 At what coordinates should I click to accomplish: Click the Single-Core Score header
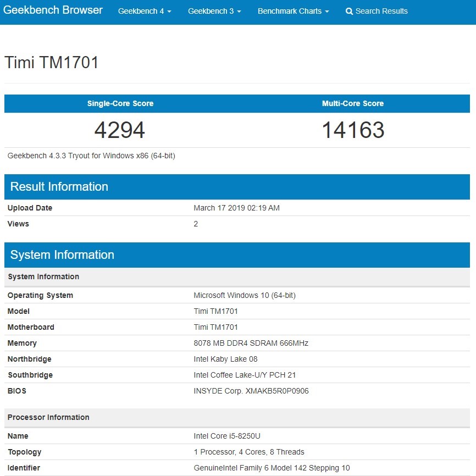click(x=120, y=103)
